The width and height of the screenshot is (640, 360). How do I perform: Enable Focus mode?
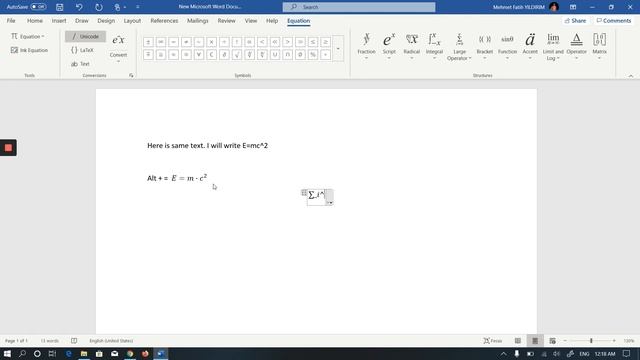[493, 341]
